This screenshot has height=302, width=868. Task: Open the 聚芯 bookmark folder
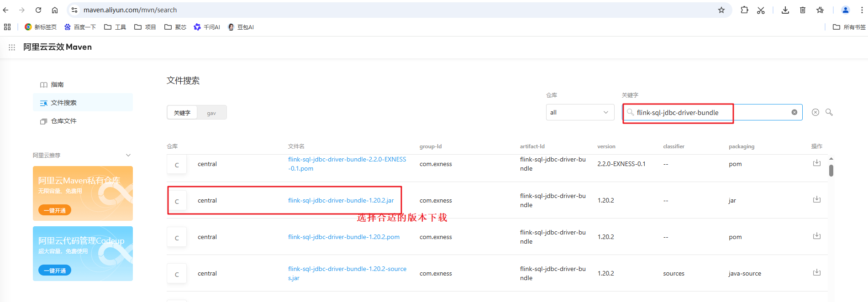pyautogui.click(x=175, y=27)
